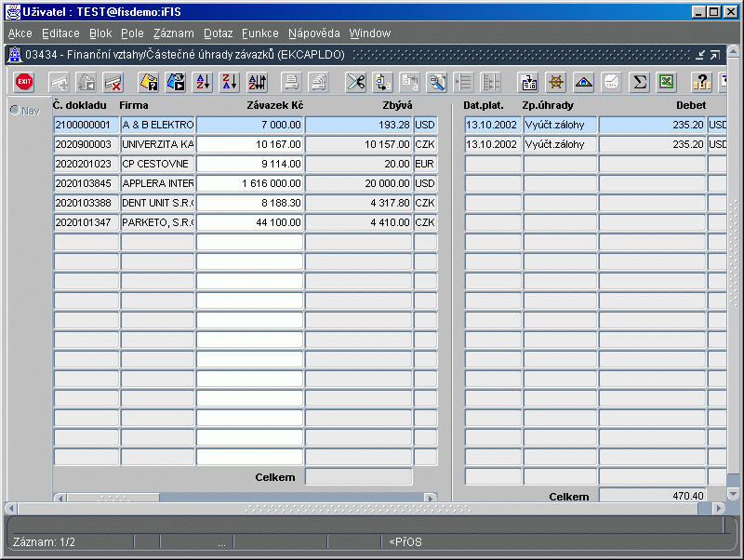
Task: Open the Záznam menu
Action: pos(174,33)
